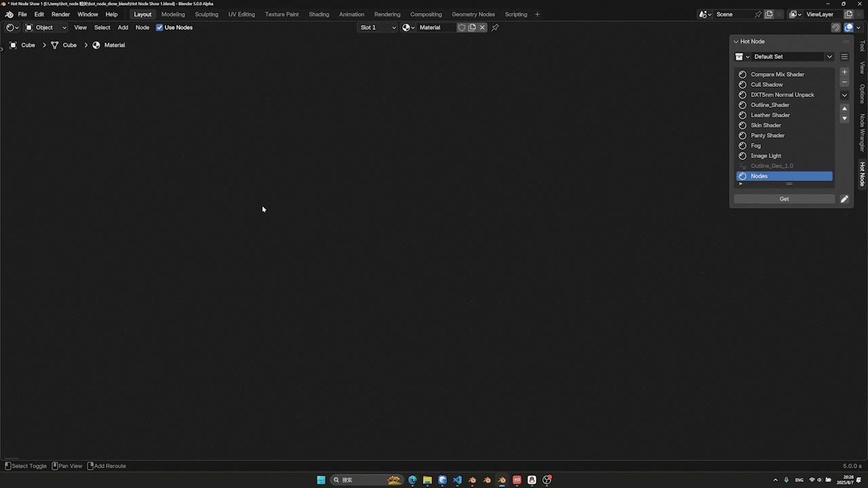Switch to the Node Wrangler sidebar tab
The width and height of the screenshot is (868, 488).
[x=862, y=132]
